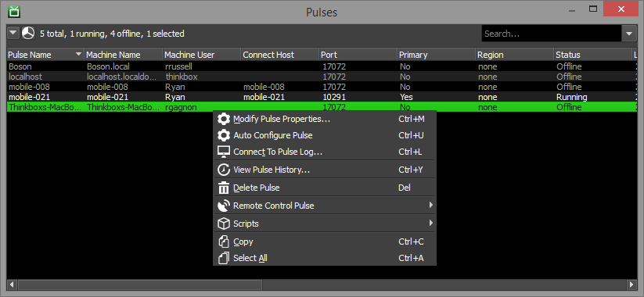Open the panel dropdown arrow at top left

(13, 34)
